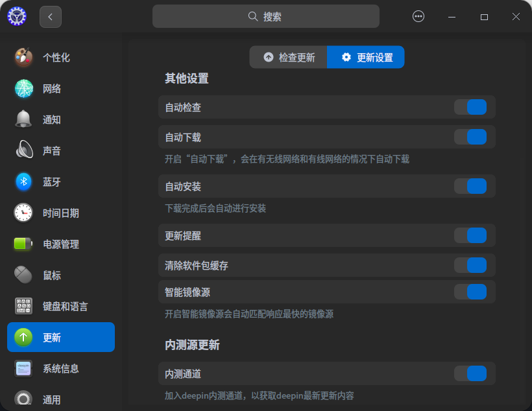Click the 搜索 search field

(265, 16)
